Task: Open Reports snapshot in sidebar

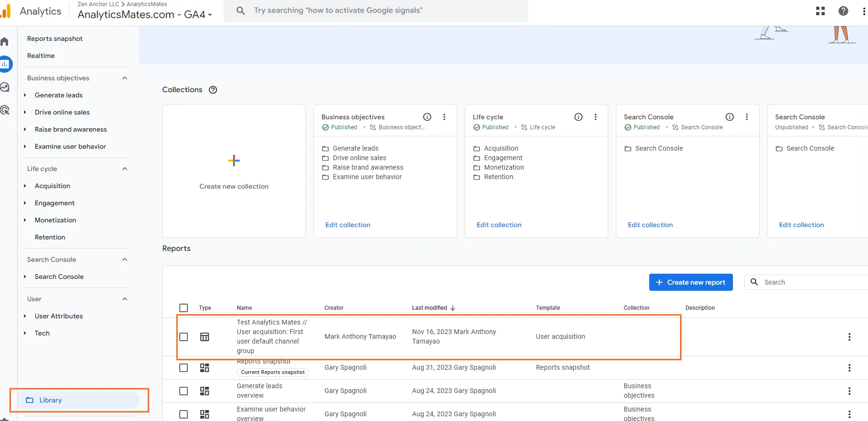Action: (55, 38)
